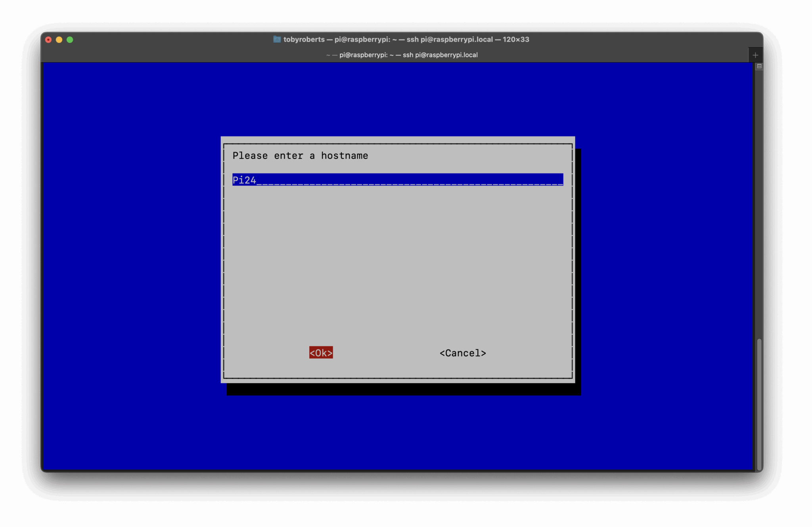The width and height of the screenshot is (812, 527).
Task: Close the terminal window with red button
Action: (48, 40)
